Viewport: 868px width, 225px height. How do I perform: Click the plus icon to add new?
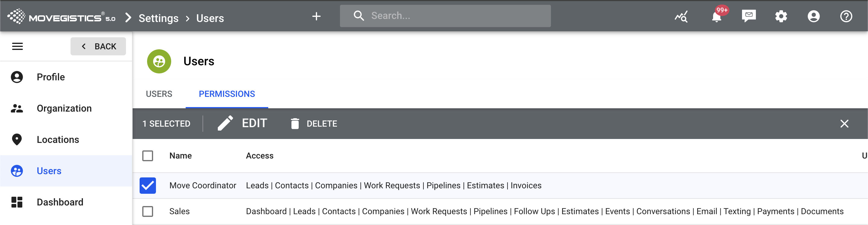tap(316, 16)
